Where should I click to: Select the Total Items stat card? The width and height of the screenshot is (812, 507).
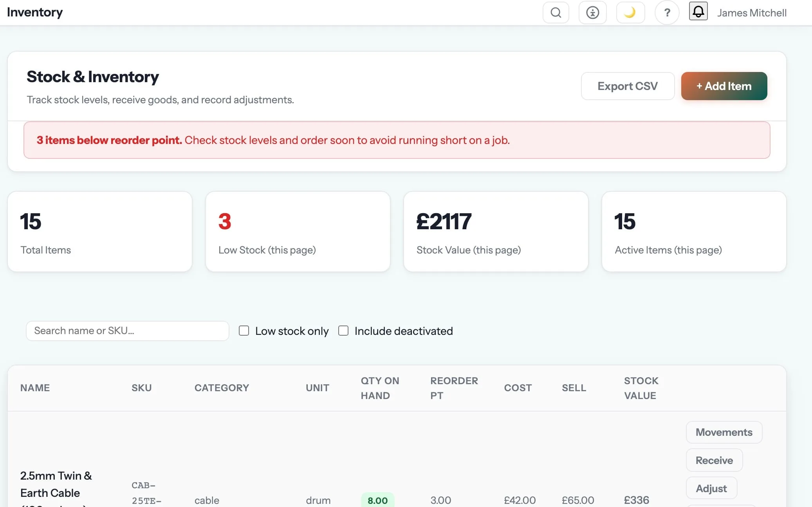[100, 232]
